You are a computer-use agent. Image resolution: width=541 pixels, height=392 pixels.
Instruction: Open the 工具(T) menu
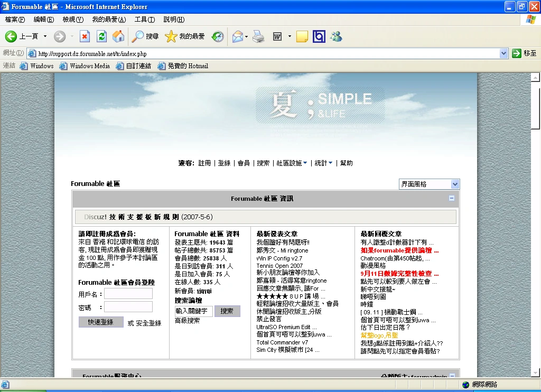click(145, 20)
